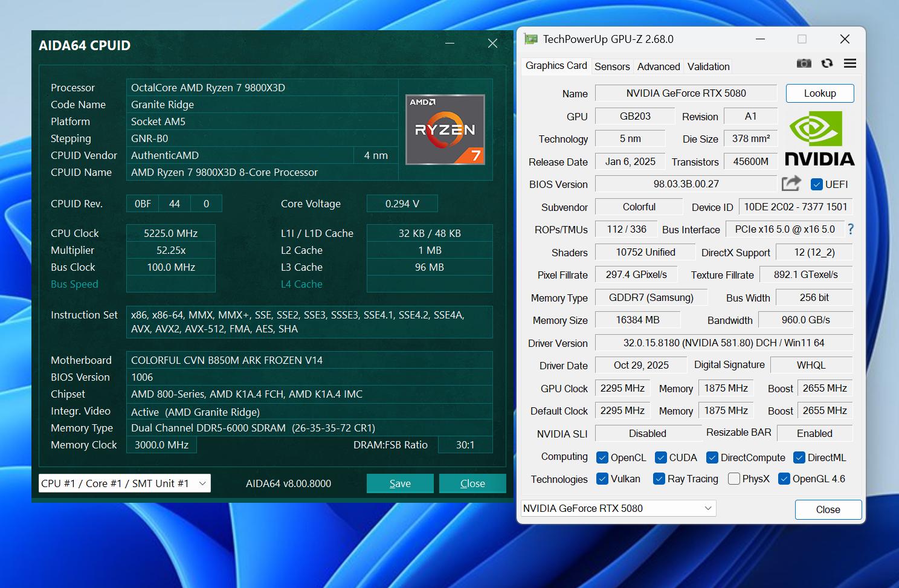Disable the Ray Tracing checkbox
This screenshot has height=588, width=899.
659,478
